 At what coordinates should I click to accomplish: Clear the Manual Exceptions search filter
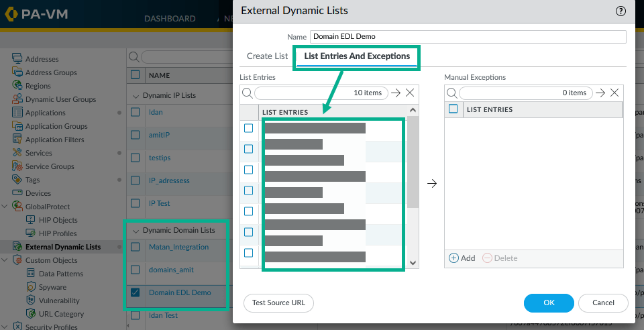pos(615,93)
